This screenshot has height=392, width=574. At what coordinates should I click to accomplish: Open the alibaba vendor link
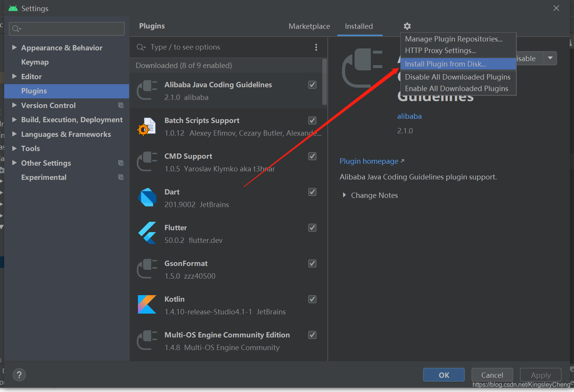pos(409,116)
